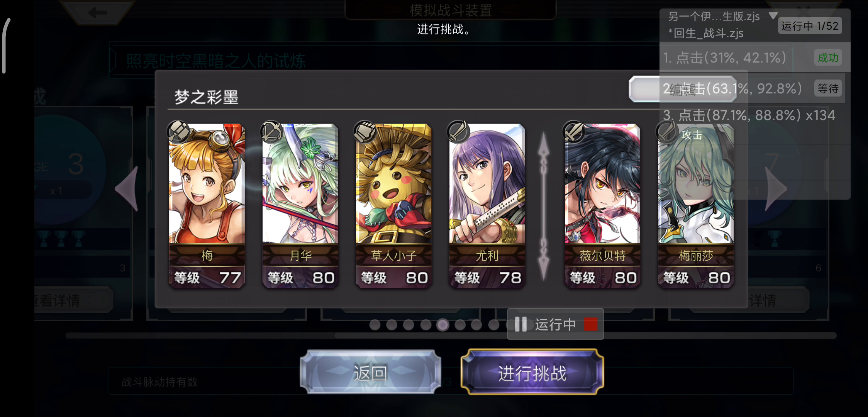This screenshot has height=417, width=868.
Task: Pause the running script
Action: tap(520, 324)
